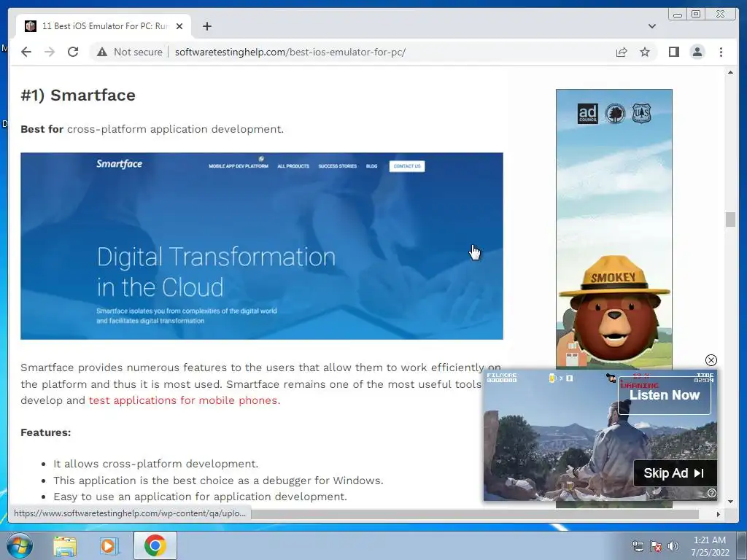Screen dimensions: 747x560
Task: Click the #1) Smartface heading
Action: [x=78, y=96]
